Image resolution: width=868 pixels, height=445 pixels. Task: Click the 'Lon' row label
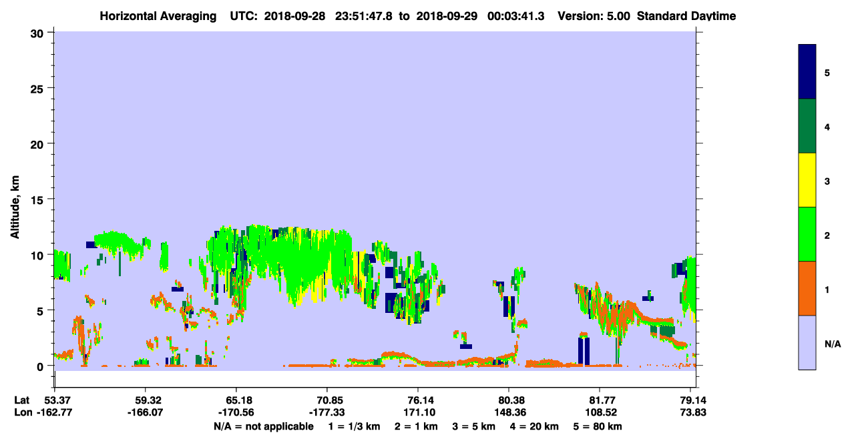coord(23,412)
